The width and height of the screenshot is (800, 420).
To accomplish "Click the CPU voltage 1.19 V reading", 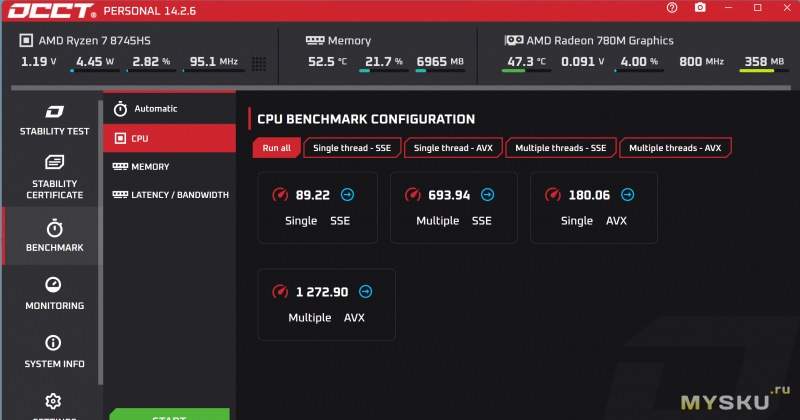I will pos(38,62).
